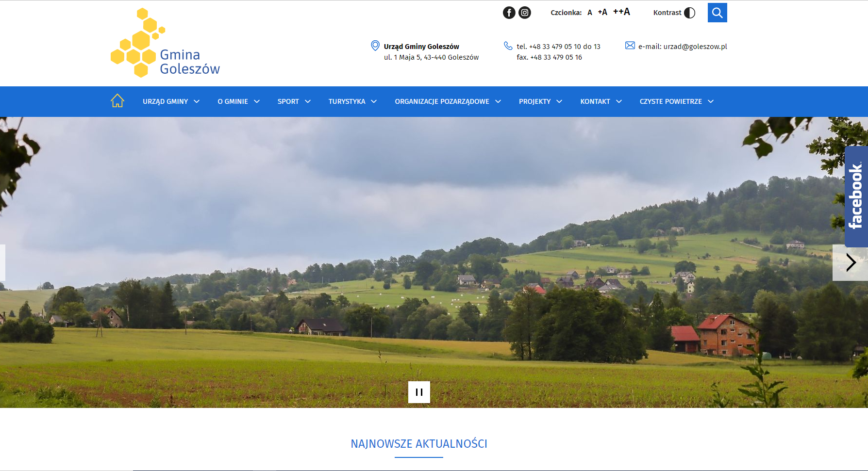The width and height of the screenshot is (868, 471).
Task: Open the ORGANIZACJE POZARZĄDOWE menu
Action: (442, 101)
